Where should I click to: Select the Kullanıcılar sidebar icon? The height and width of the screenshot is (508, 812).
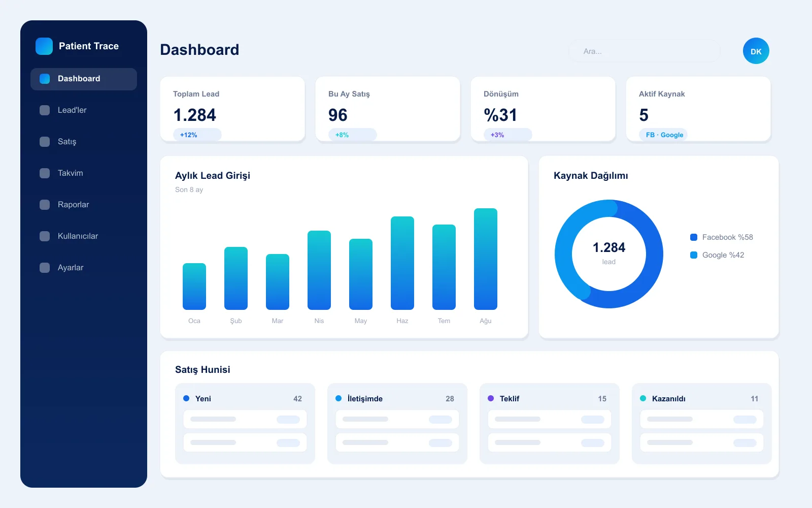click(45, 236)
